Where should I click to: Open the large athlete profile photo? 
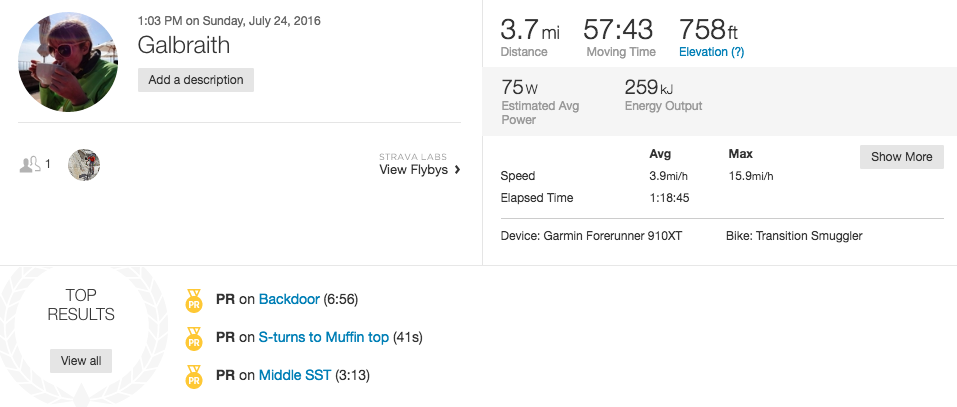pyautogui.click(x=68, y=62)
